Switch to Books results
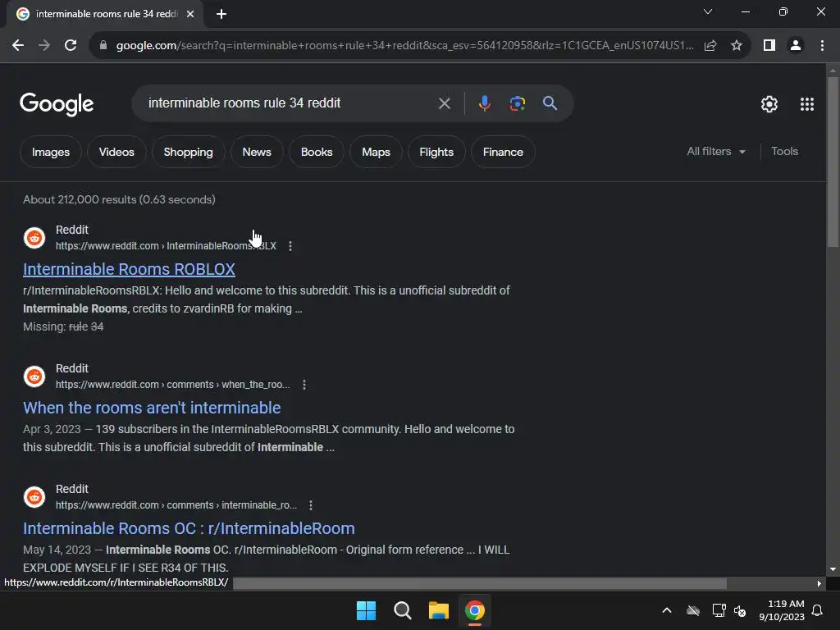Viewport: 840px width, 630px height. click(x=317, y=152)
